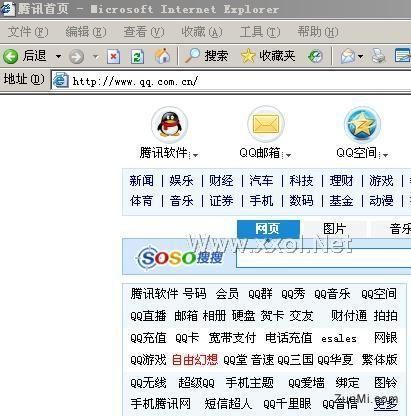Expand Back button history dropdown arrow
The width and height of the screenshot is (411, 416).
point(58,56)
